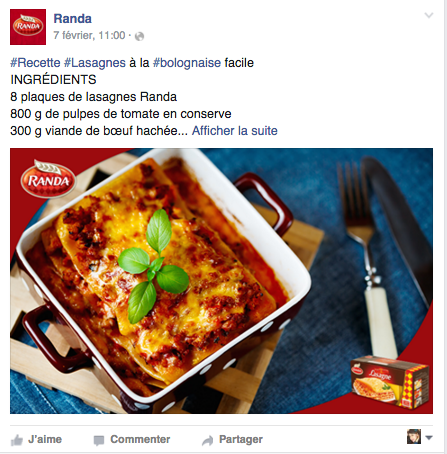Click the Lasagne product box in the photo
The width and height of the screenshot is (447, 454).
pos(389,382)
